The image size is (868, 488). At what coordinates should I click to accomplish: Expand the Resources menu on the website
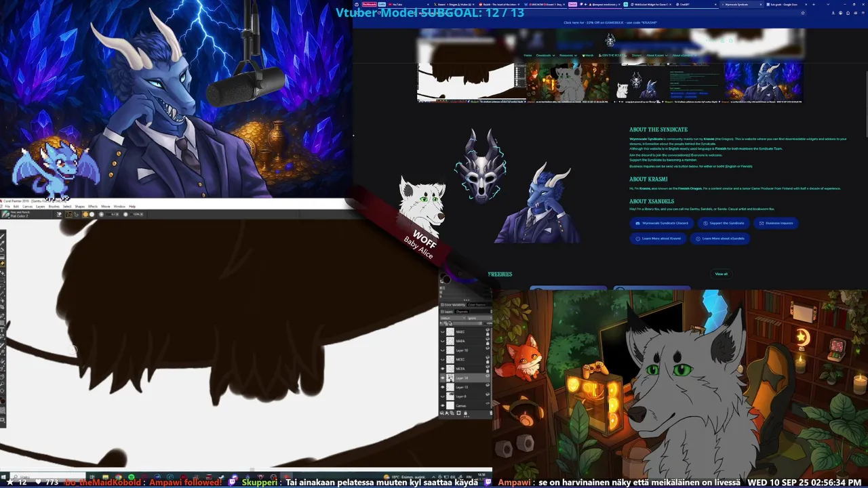point(568,56)
